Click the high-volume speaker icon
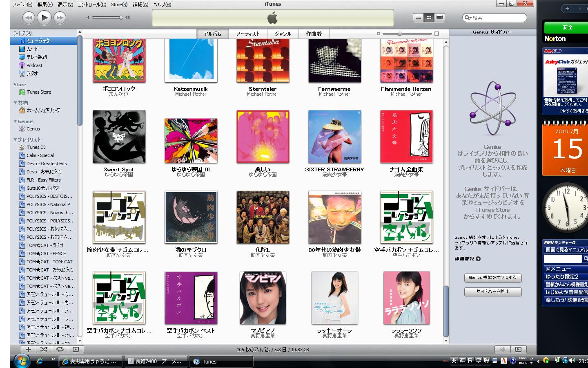The image size is (588, 368). click(x=127, y=18)
